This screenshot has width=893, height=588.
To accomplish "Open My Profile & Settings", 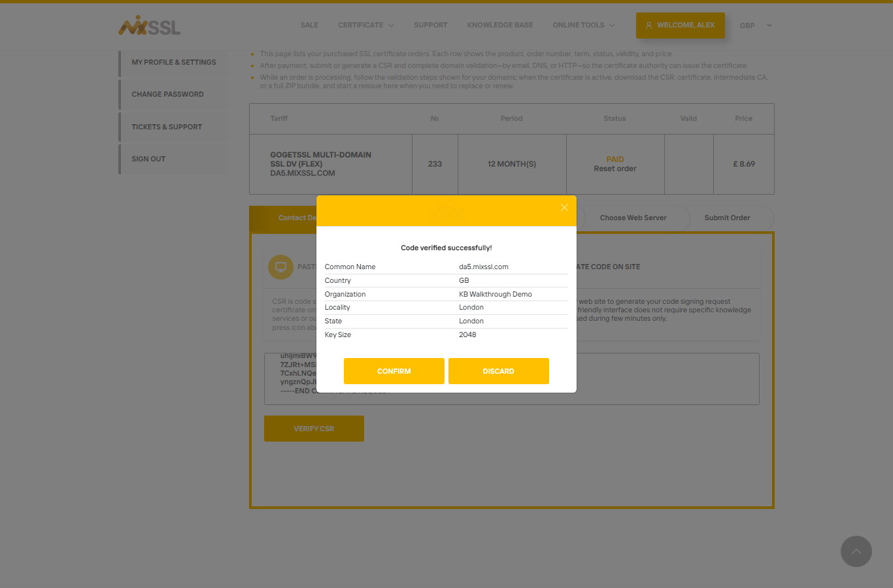I will (x=174, y=63).
